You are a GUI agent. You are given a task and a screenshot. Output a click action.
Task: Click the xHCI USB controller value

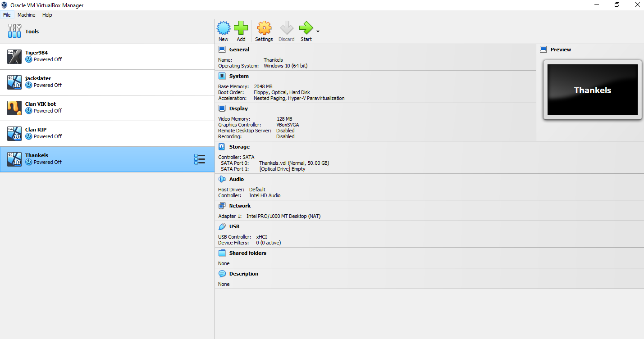tap(262, 237)
